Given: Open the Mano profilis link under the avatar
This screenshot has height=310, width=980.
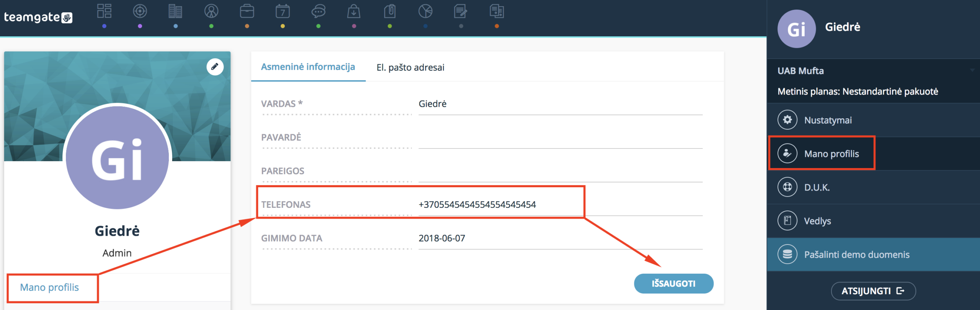Looking at the screenshot, I should click(49, 287).
